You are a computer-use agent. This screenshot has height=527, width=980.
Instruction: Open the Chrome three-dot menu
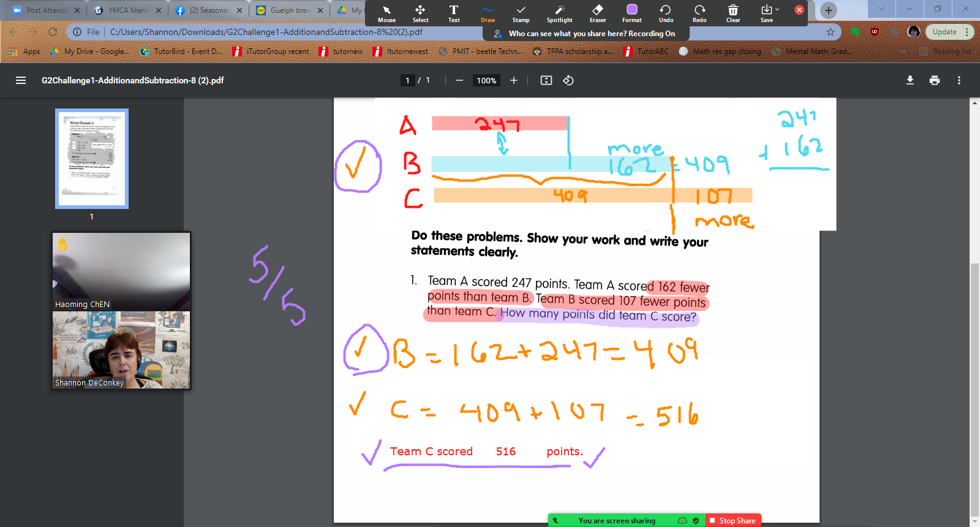tap(967, 32)
